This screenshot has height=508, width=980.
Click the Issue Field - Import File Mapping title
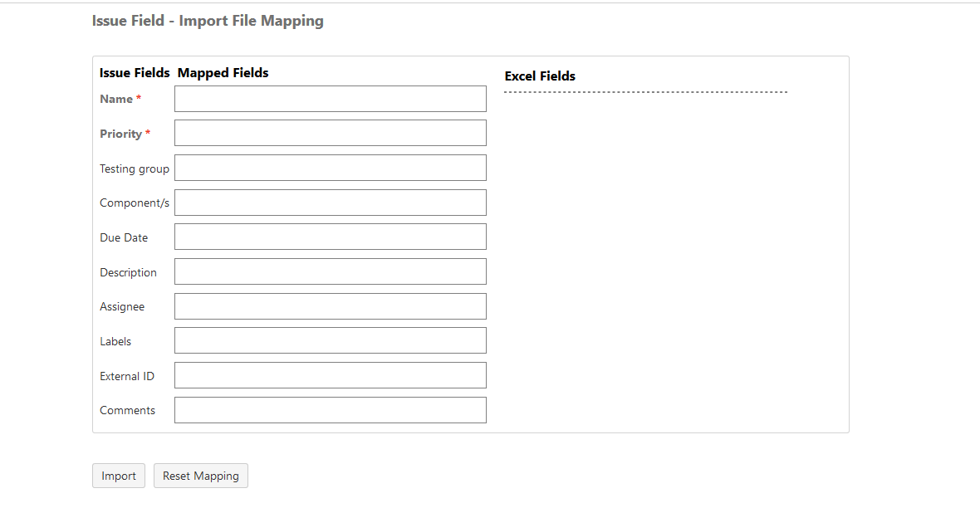pos(208,20)
